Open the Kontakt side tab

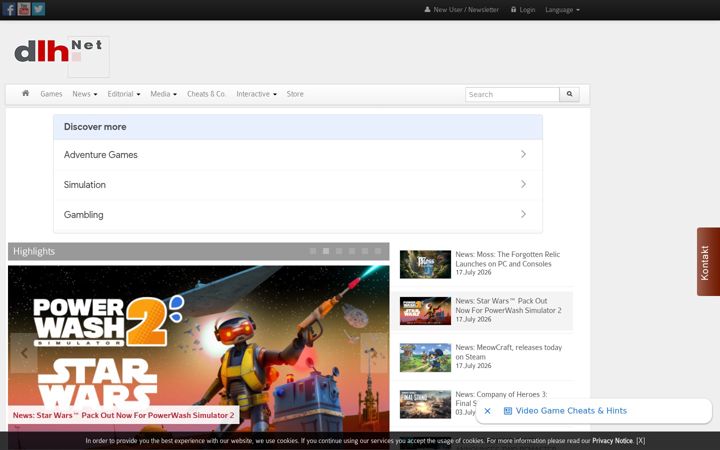point(708,262)
